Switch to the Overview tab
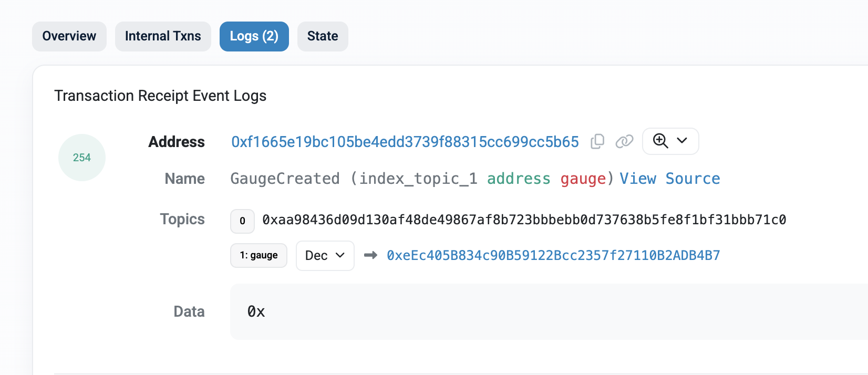Screen dimensions: 868x375 (69, 36)
